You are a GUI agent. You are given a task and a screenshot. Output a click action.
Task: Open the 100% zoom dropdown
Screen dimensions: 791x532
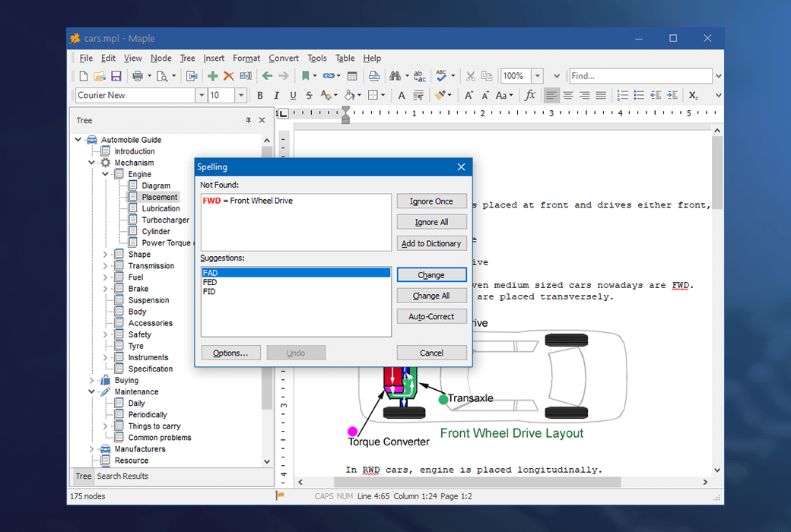click(537, 76)
